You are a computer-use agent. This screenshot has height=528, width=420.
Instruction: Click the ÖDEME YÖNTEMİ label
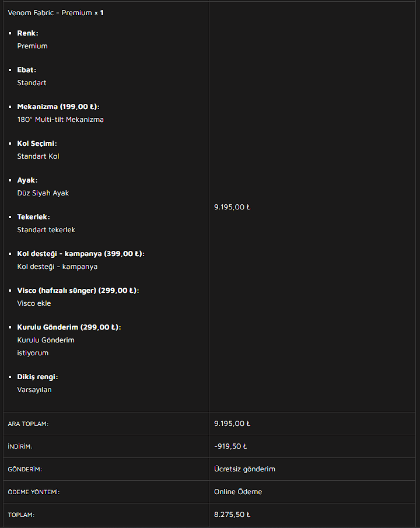(33, 492)
